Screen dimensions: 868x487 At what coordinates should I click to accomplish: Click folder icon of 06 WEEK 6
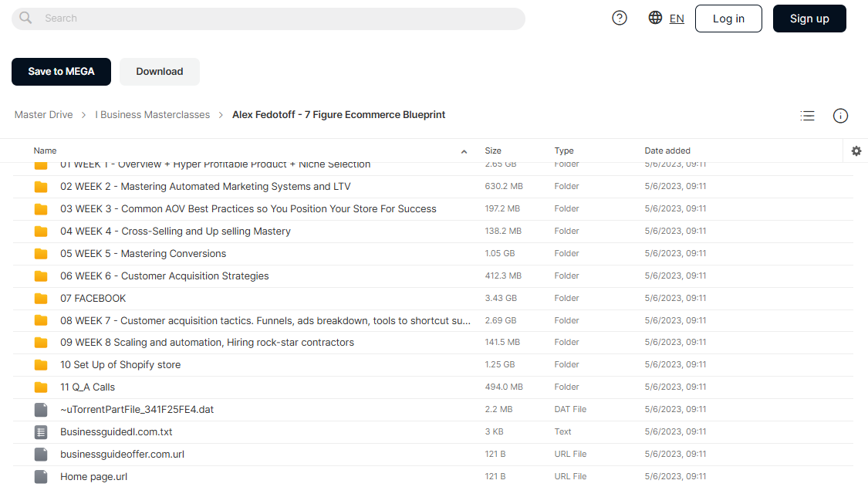coord(41,276)
